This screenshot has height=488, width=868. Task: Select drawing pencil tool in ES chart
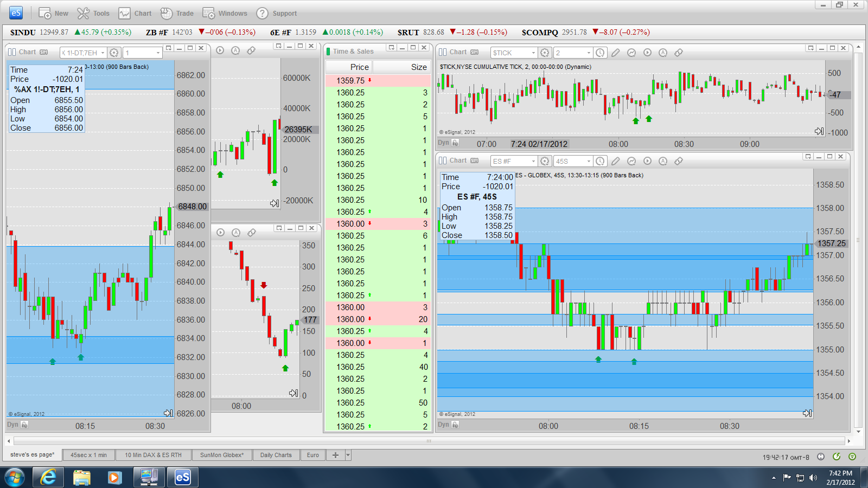tap(616, 161)
